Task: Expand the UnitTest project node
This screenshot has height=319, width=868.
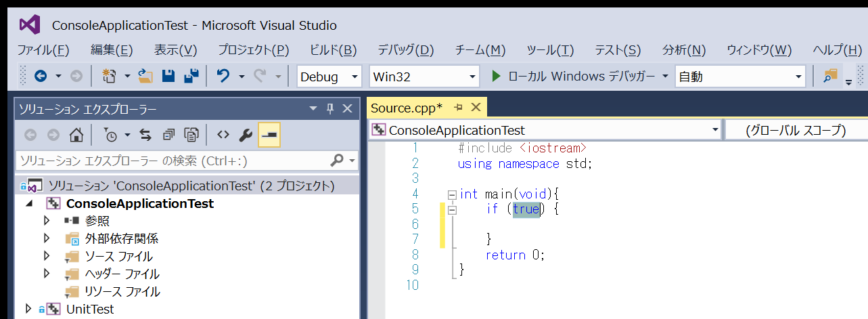Action: (28, 309)
